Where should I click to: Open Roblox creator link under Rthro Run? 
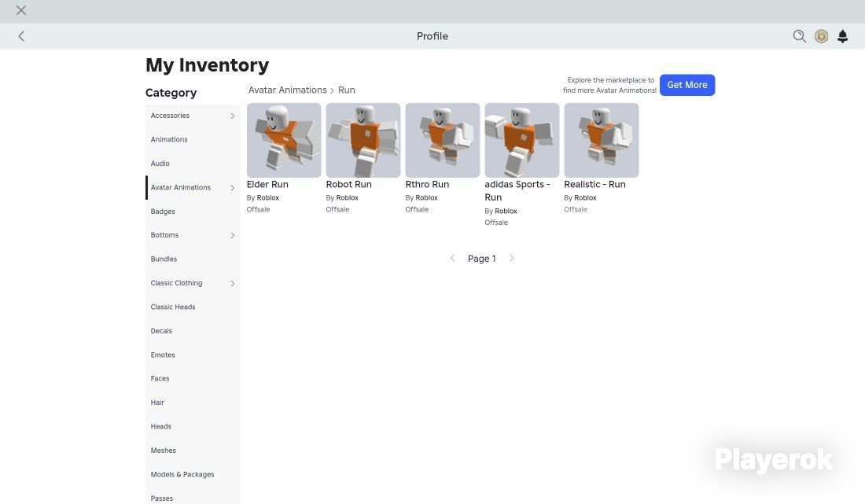point(427,198)
